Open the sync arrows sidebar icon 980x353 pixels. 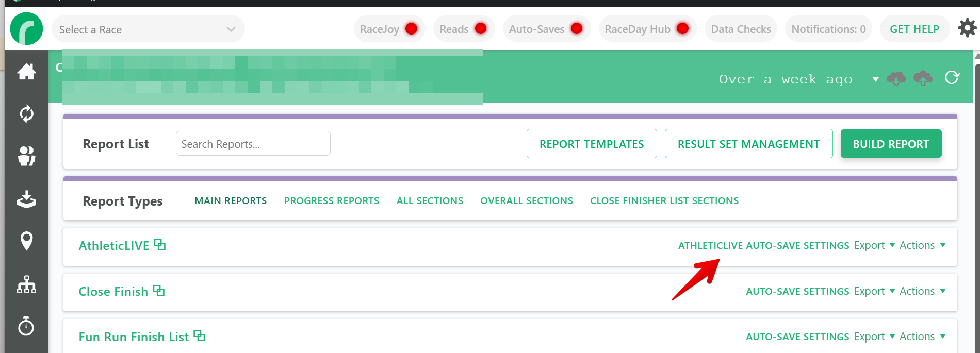click(26, 113)
